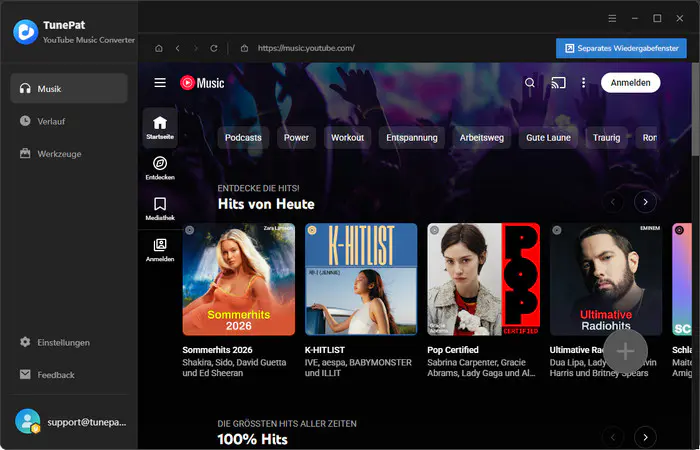The width and height of the screenshot is (700, 450).
Task: Click the Anmelden sign-in button
Action: click(x=630, y=83)
